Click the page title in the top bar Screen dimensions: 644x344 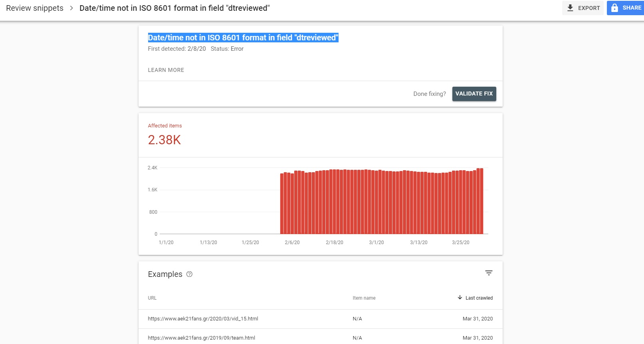(174, 8)
